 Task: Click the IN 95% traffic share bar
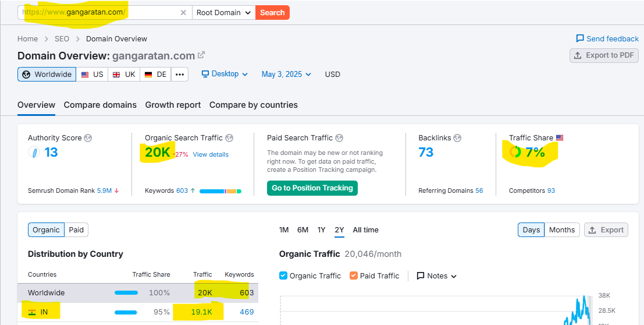click(x=126, y=312)
